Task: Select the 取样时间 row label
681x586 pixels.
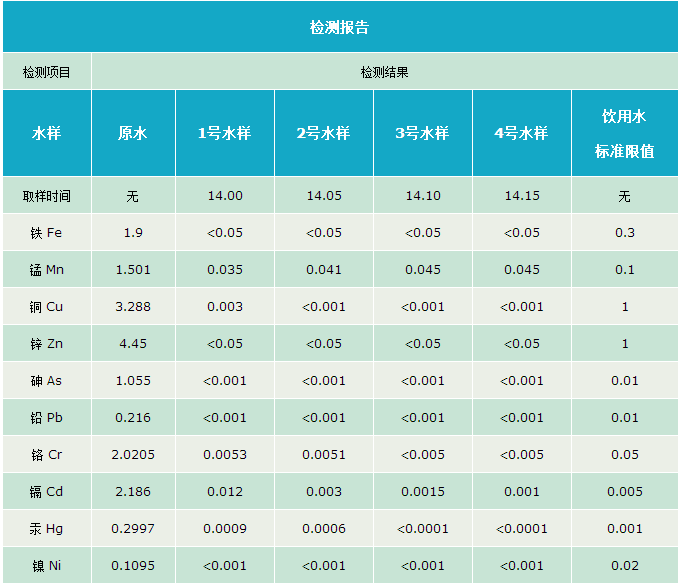Action: [47, 196]
